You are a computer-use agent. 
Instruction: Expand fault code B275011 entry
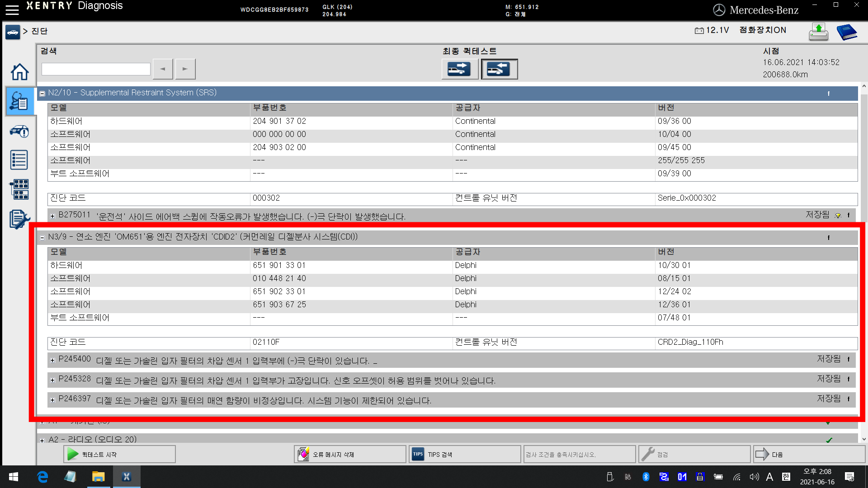[52, 216]
